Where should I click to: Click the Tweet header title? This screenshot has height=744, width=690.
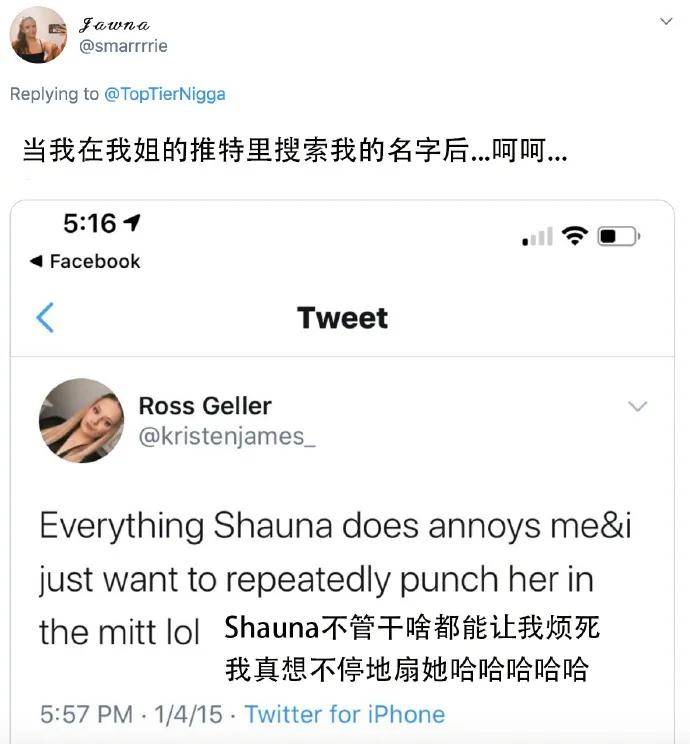343,317
